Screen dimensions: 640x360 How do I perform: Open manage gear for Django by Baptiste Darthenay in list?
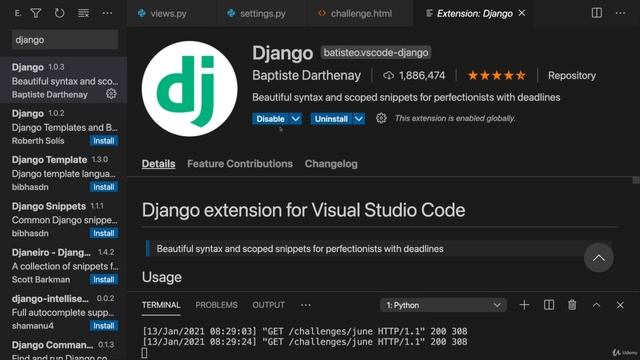tap(111, 94)
